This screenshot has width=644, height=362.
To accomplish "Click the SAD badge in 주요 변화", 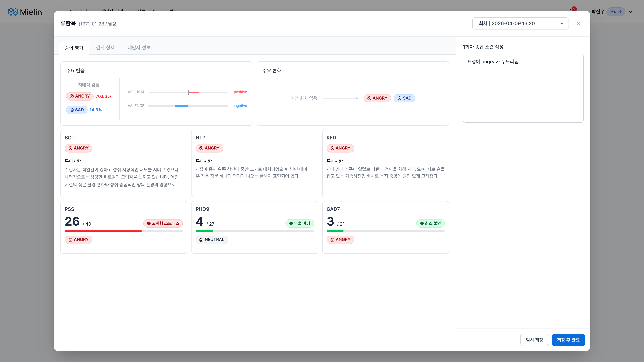I will pos(404,98).
